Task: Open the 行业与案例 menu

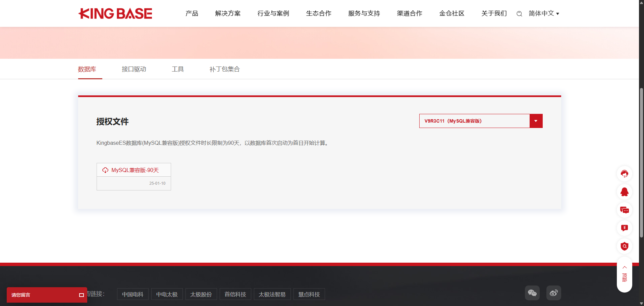Action: point(273,13)
